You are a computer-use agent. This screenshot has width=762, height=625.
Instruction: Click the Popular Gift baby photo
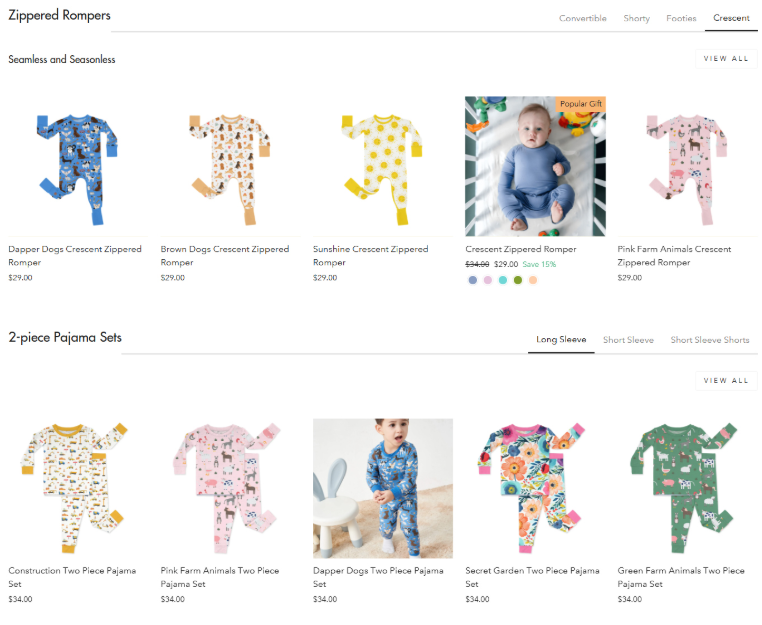[534, 166]
